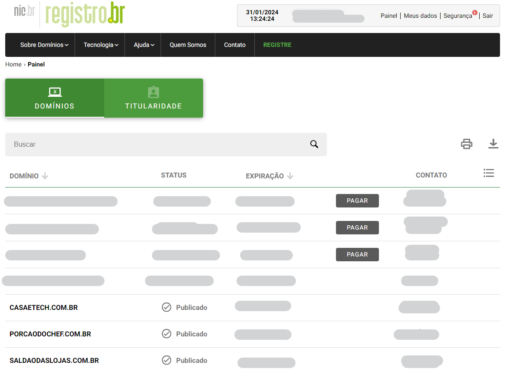Viewport: 510px width, 375px height.
Task: Open the Segurança link
Action: coord(458,16)
